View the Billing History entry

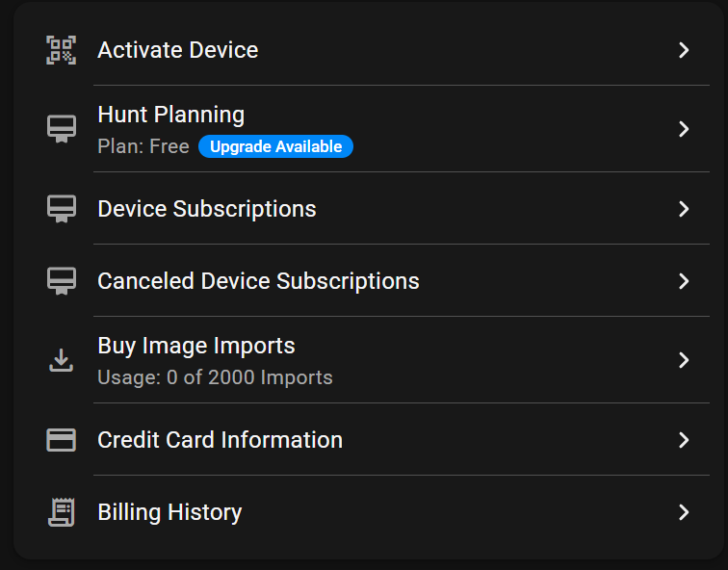point(169,512)
